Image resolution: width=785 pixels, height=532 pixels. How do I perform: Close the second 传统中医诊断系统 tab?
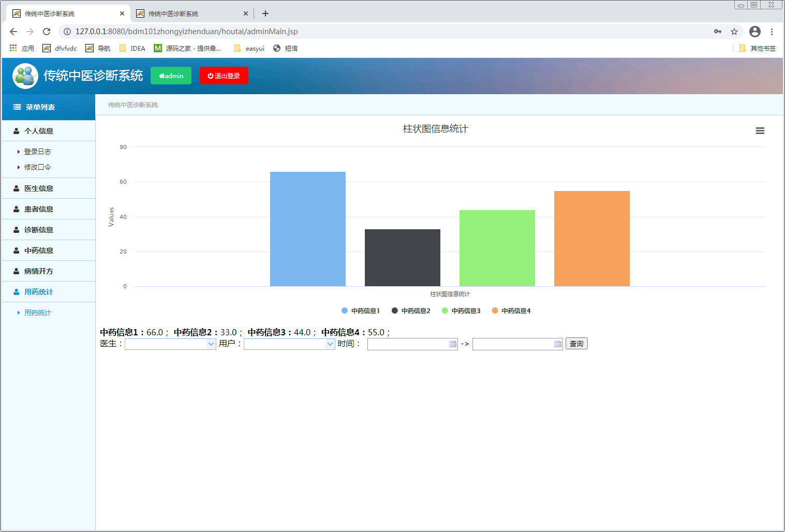click(246, 13)
